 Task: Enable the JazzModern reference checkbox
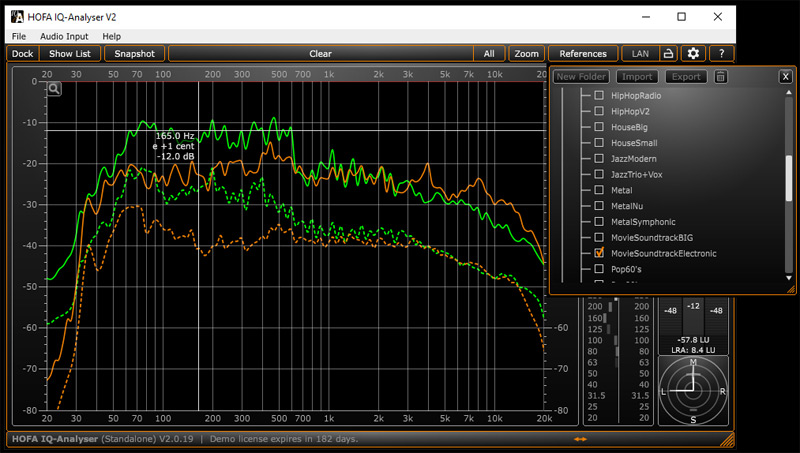(600, 159)
